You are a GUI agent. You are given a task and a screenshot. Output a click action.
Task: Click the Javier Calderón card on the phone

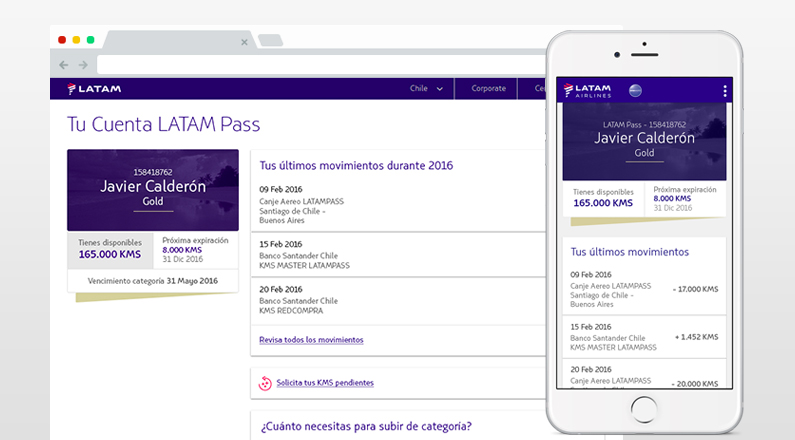(644, 141)
